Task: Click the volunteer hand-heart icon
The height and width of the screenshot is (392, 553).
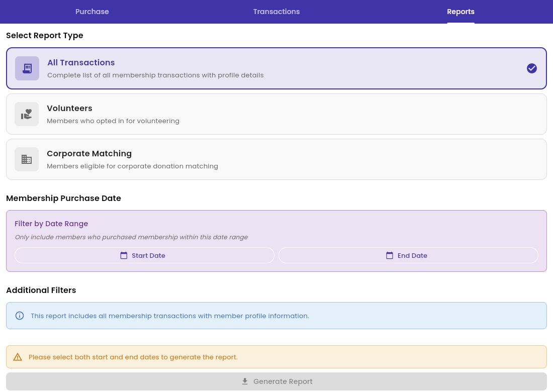Action: (x=27, y=114)
